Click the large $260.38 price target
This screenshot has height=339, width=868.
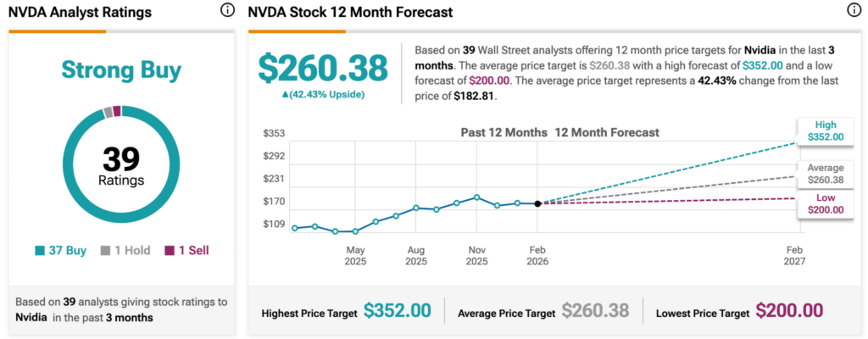pos(322,68)
